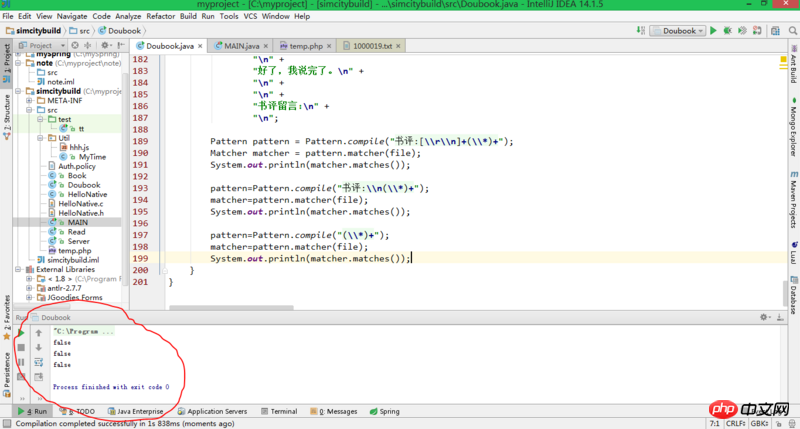Select hhh.js file in Util folder

(x=79, y=147)
